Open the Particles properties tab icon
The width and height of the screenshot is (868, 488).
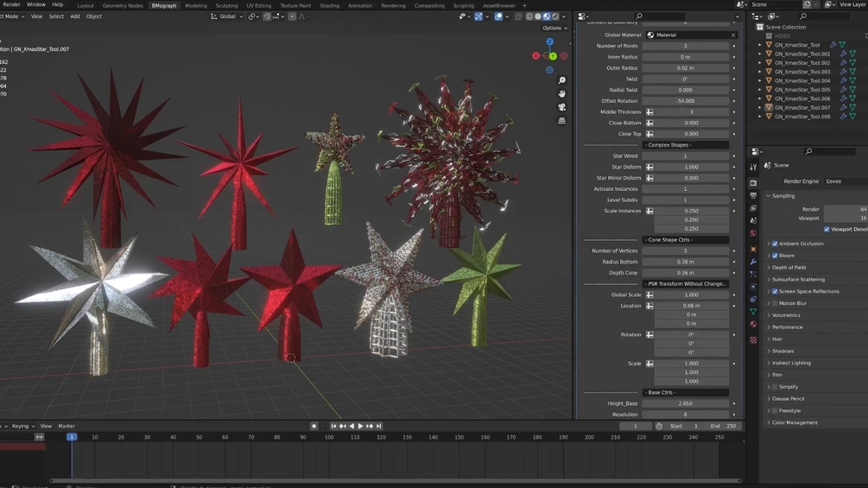click(x=753, y=275)
